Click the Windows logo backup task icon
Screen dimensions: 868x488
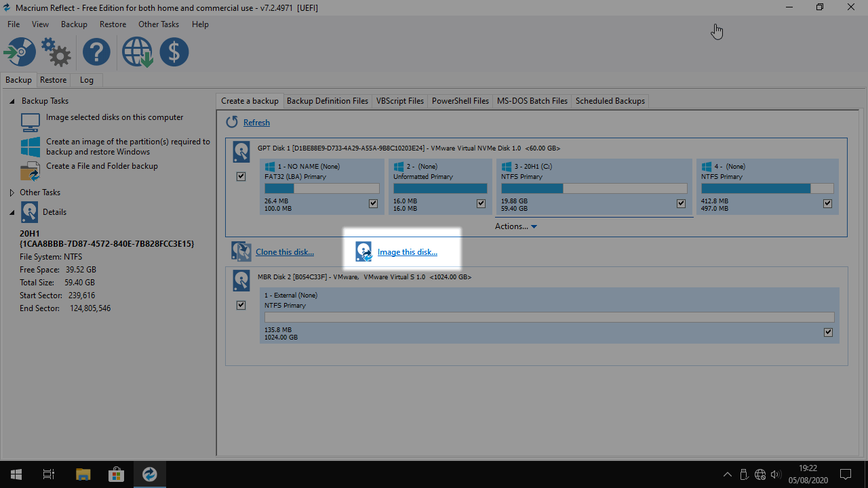[31, 146]
